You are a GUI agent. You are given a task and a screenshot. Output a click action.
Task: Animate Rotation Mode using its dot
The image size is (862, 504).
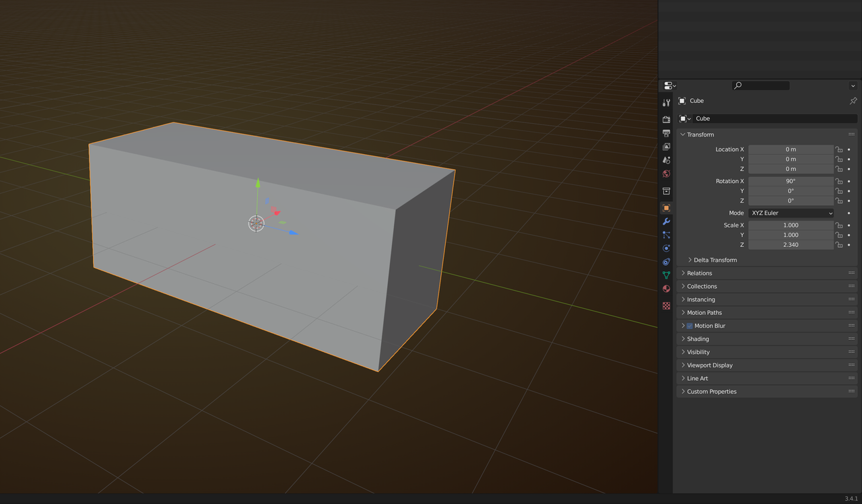(849, 213)
